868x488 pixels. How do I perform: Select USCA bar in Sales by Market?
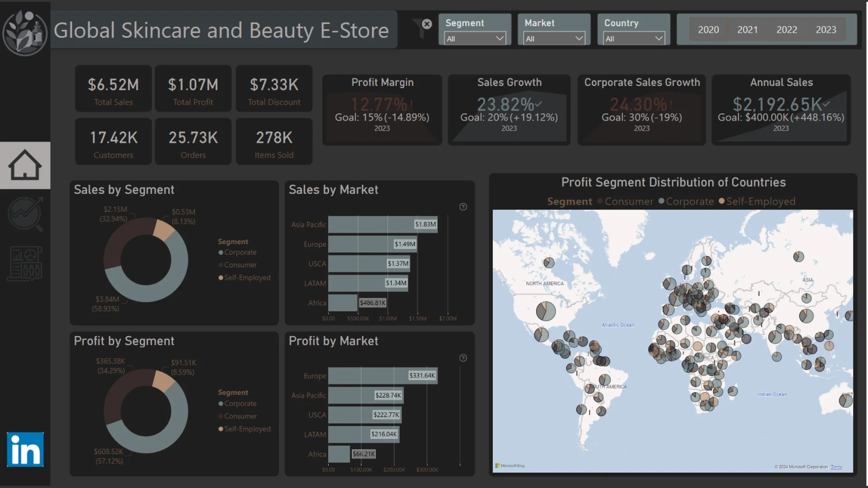[369, 263]
